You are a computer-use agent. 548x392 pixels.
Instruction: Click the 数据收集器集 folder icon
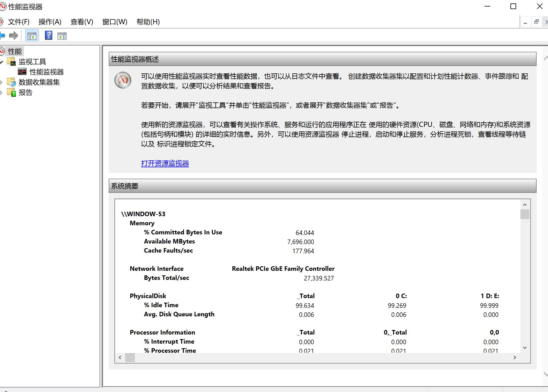click(12, 82)
